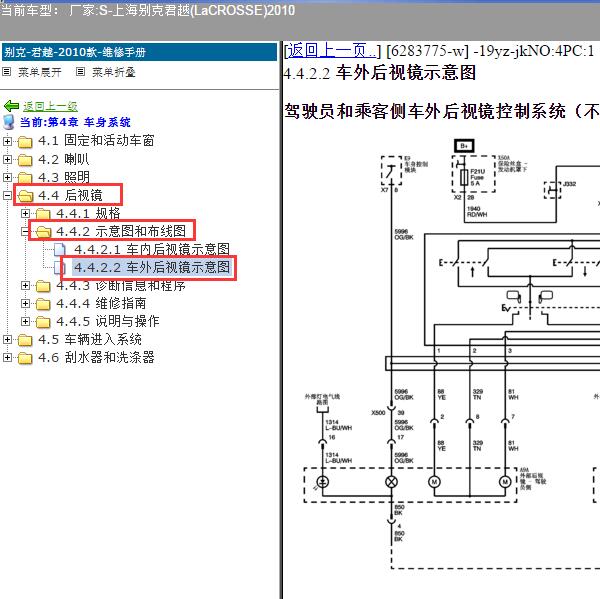Click the list icon beside 菜单展开
The image size is (600, 599).
pyautogui.click(x=7, y=72)
